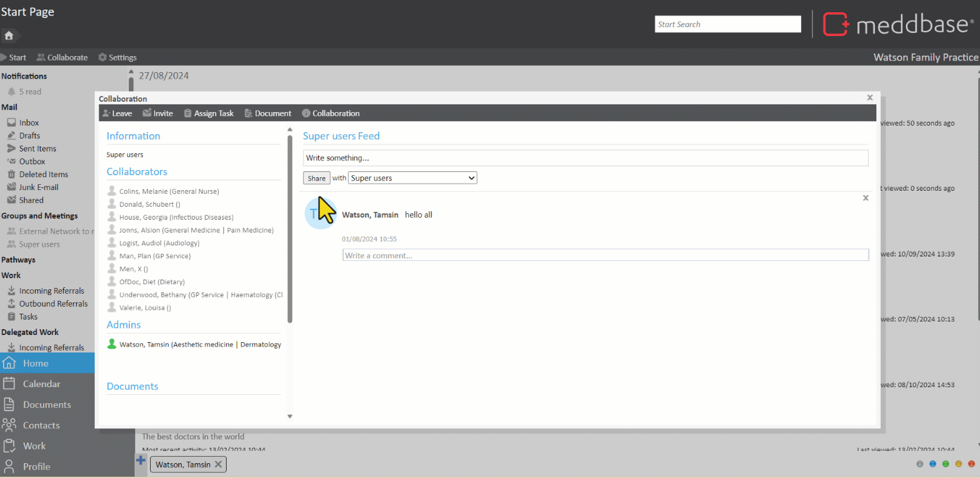Open the Settings menu
The image size is (980, 478).
[x=117, y=57]
